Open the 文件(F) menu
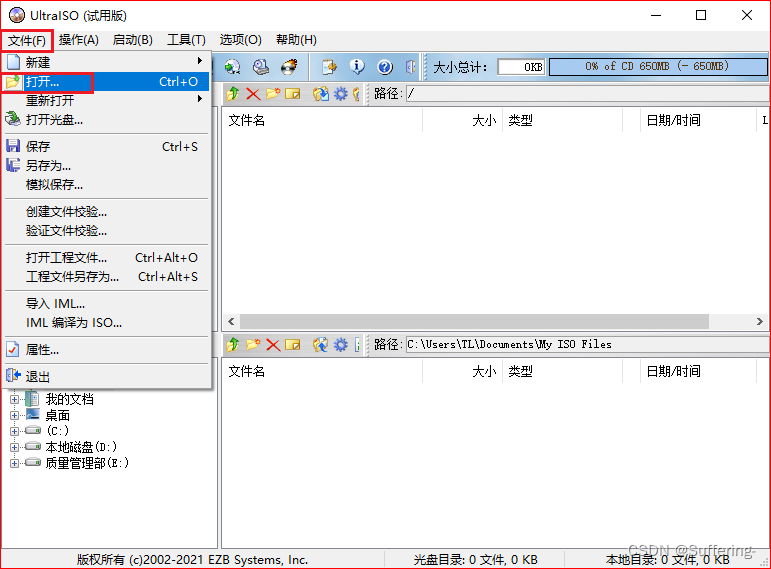 click(x=27, y=40)
